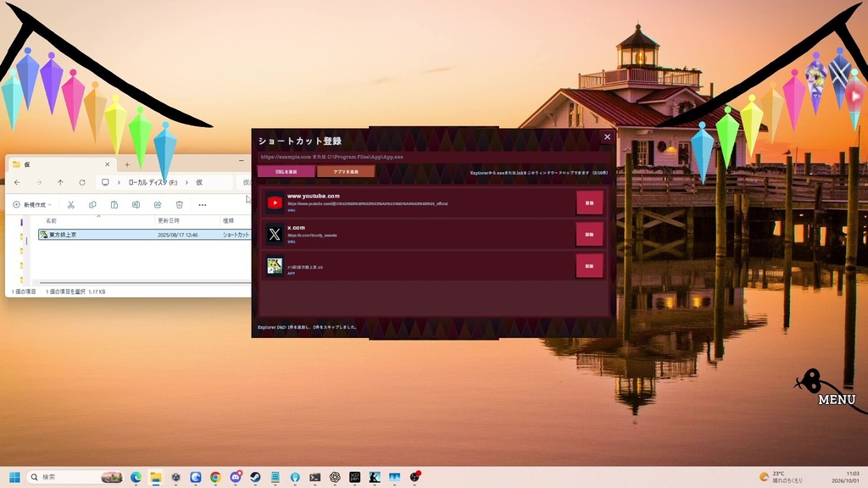868x488 pixels.
Task: Select the 東方錦上京 file row in Explorer
Action: pos(145,235)
